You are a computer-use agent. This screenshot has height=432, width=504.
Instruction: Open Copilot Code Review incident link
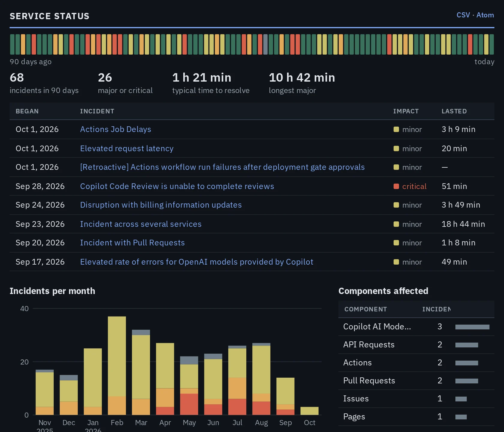177,186
